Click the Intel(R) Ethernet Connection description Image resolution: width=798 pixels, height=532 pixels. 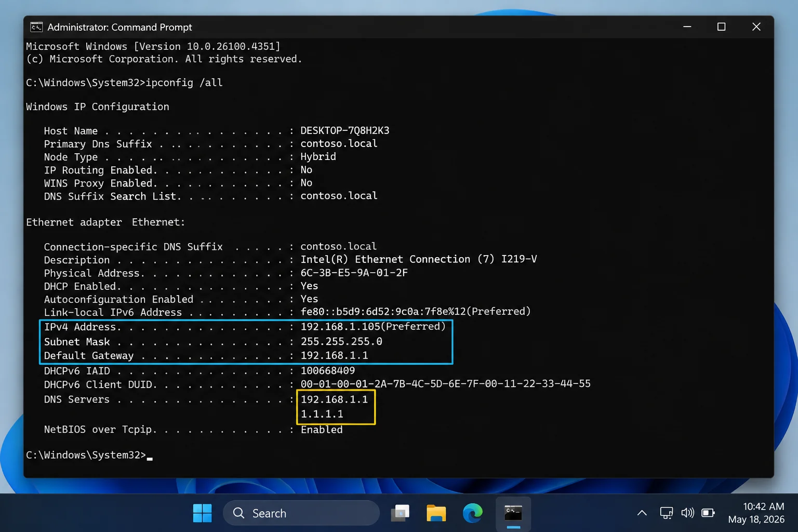(x=419, y=259)
